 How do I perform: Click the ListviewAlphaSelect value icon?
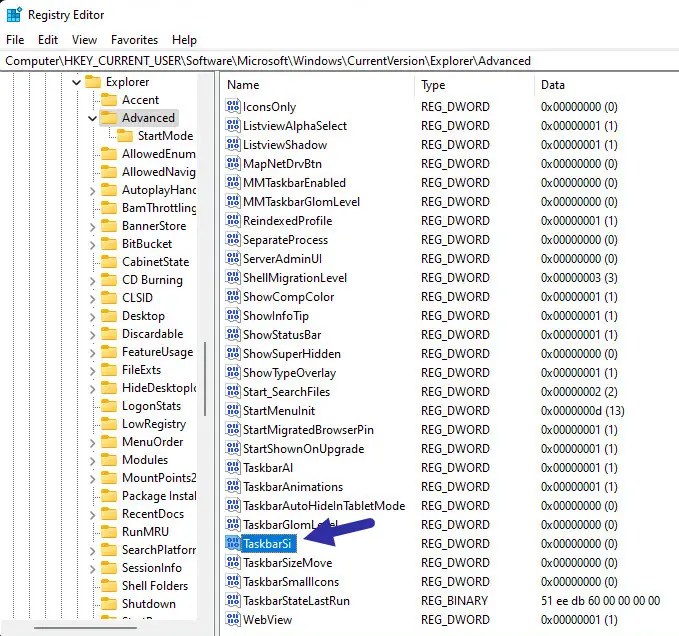coord(233,126)
